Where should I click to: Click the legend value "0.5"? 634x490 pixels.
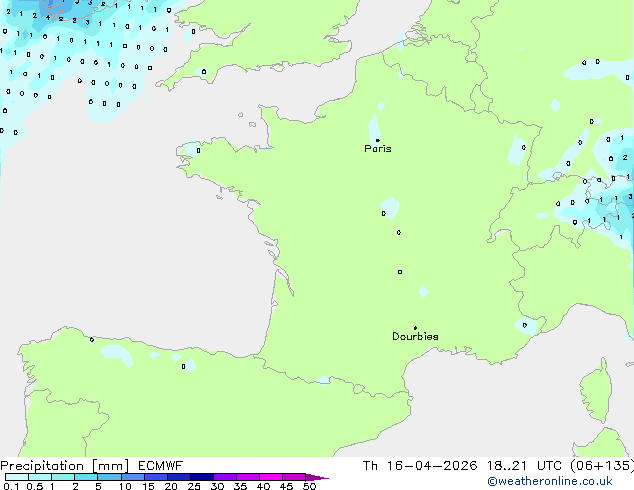[x=34, y=486]
